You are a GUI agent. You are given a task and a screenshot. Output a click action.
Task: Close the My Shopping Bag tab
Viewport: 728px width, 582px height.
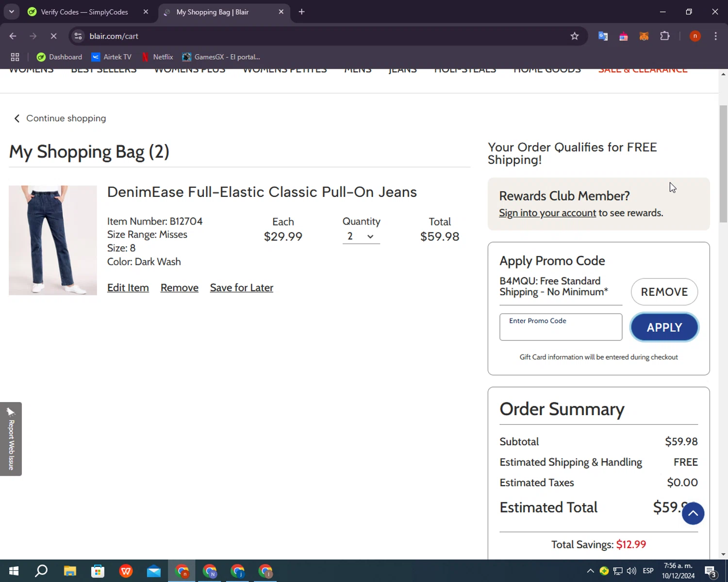281,12
